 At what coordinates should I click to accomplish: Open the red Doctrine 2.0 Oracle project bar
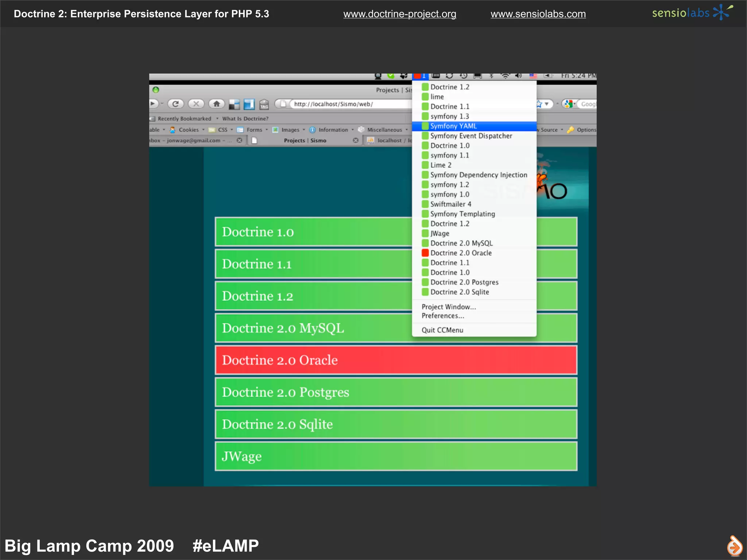point(396,360)
